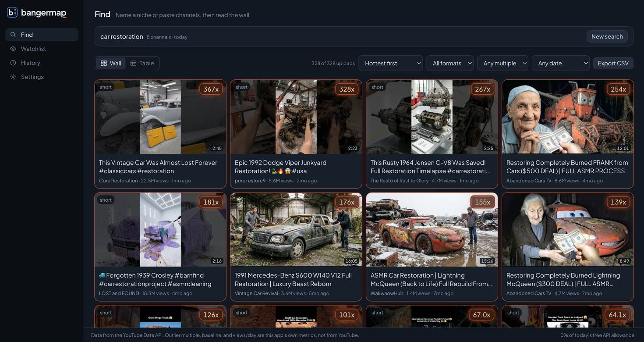Viewport: 644px width, 342px height.
Task: Open Settings via its gear icon
Action: [13, 77]
